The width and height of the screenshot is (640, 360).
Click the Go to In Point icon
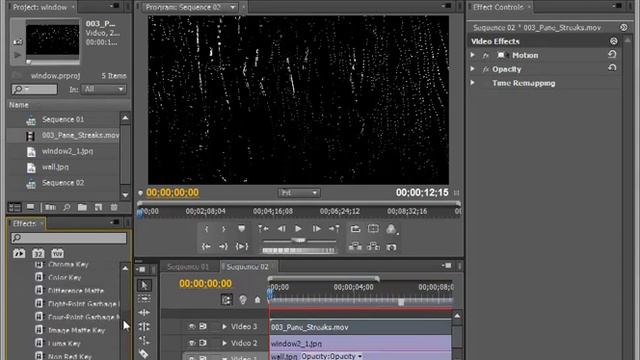coord(206,247)
